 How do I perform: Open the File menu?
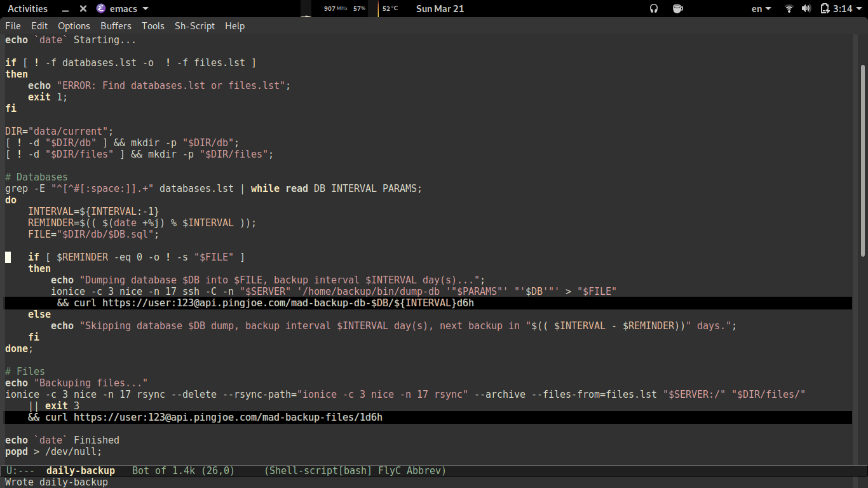13,26
